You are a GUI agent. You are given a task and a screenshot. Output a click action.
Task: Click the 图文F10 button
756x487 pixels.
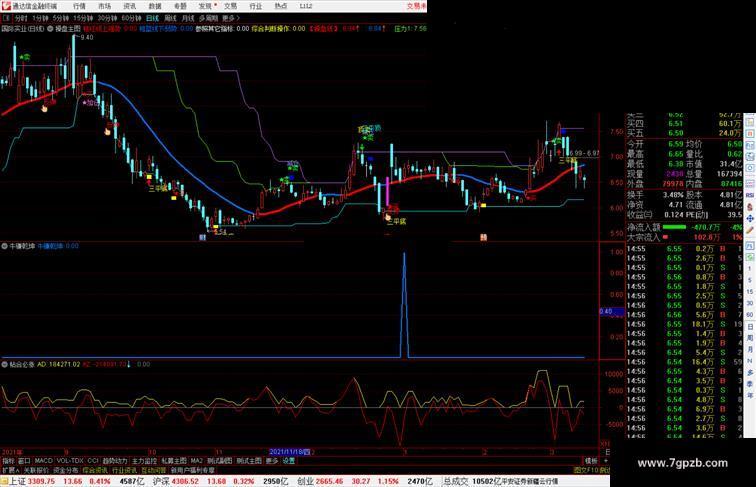coord(585,470)
